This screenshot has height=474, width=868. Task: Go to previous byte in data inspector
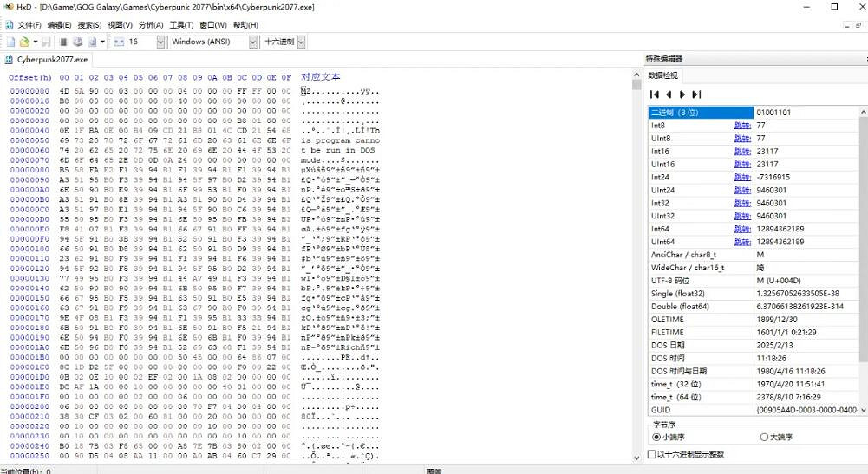pyautogui.click(x=669, y=94)
